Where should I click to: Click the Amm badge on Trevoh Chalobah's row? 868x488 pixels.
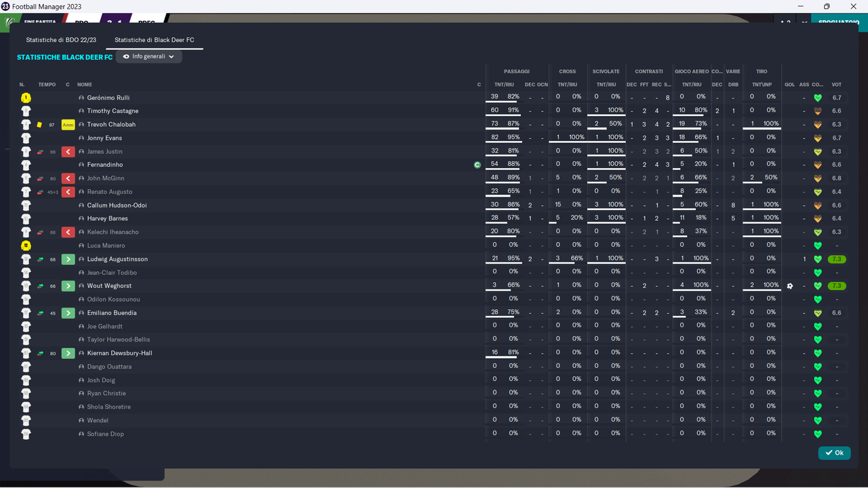pos(68,125)
